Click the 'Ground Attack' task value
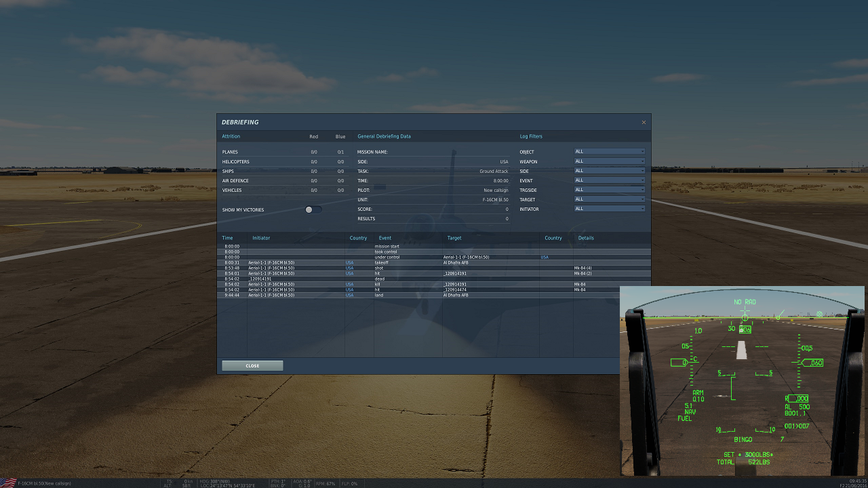This screenshot has width=868, height=488. point(494,171)
